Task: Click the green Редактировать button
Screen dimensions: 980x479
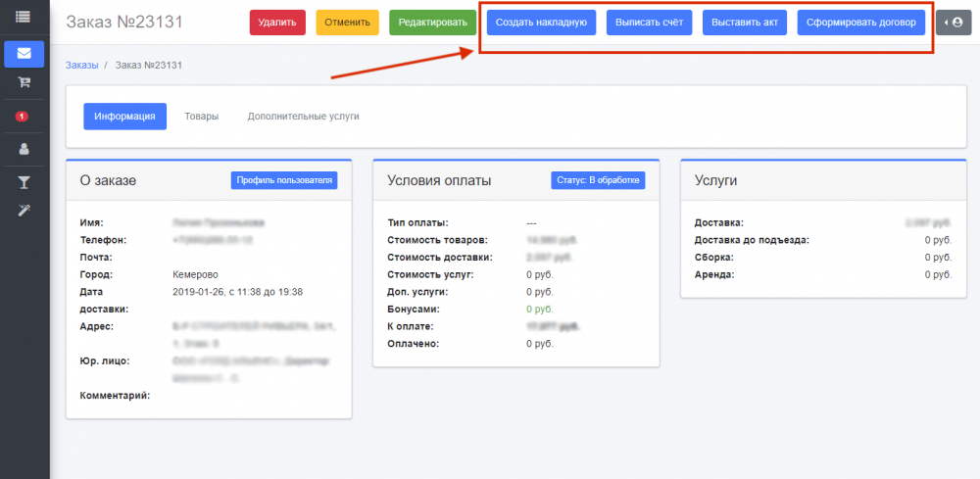Action: coord(432,23)
